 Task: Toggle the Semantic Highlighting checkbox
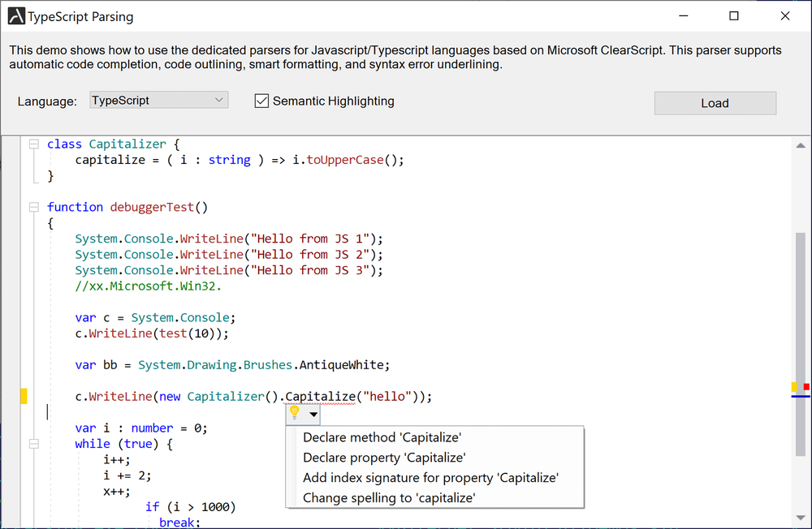(261, 101)
